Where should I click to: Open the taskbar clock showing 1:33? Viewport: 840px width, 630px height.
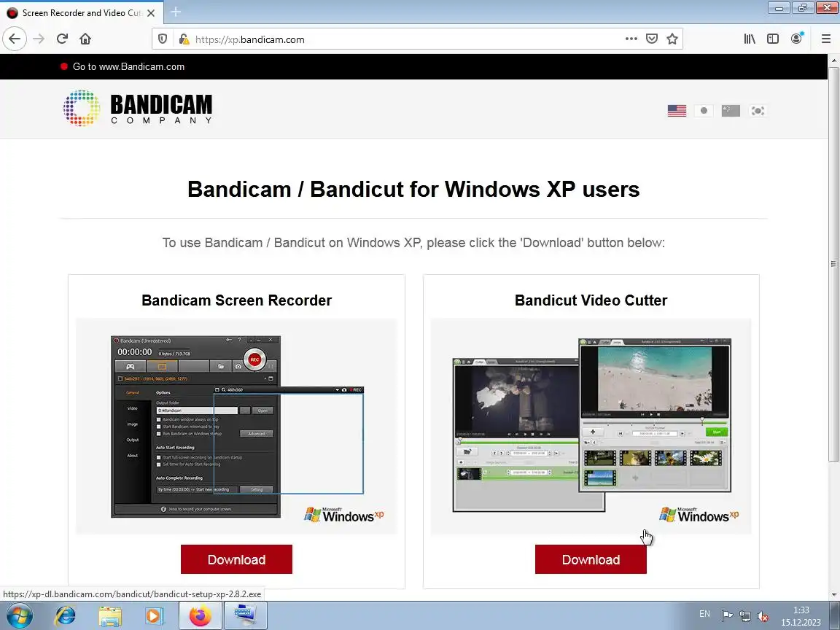pos(801,616)
